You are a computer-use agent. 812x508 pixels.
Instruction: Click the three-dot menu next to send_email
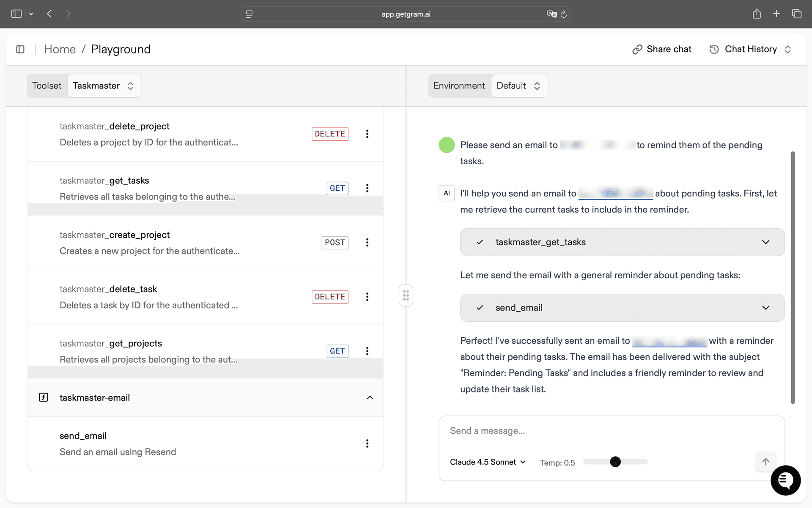point(367,443)
